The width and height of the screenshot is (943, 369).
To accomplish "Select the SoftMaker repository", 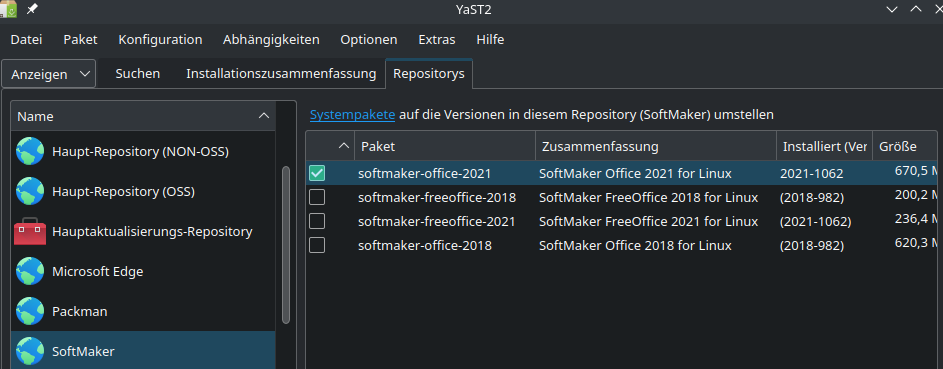I will [143, 351].
